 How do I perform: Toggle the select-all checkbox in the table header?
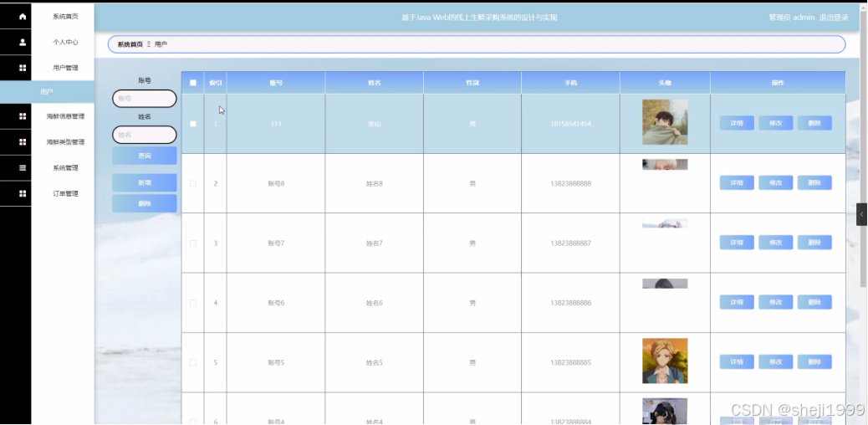(x=192, y=83)
